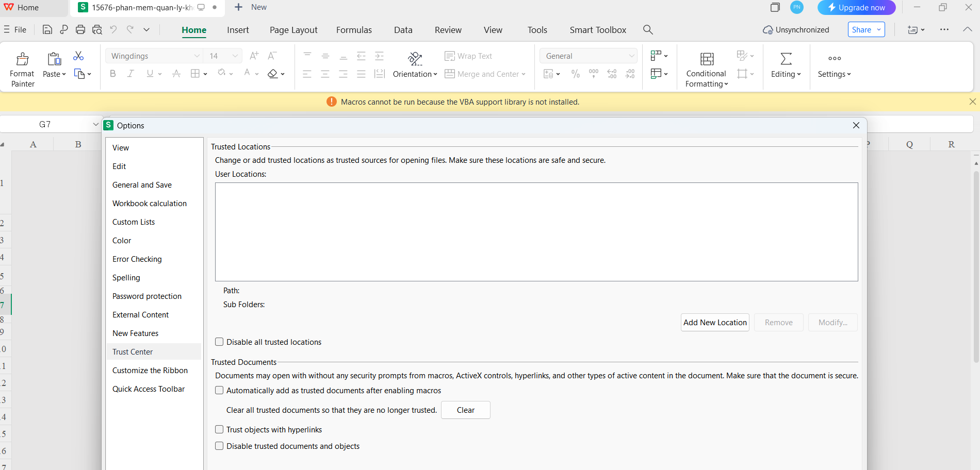Click the Add New Location button
The height and width of the screenshot is (470, 980).
tap(715, 323)
